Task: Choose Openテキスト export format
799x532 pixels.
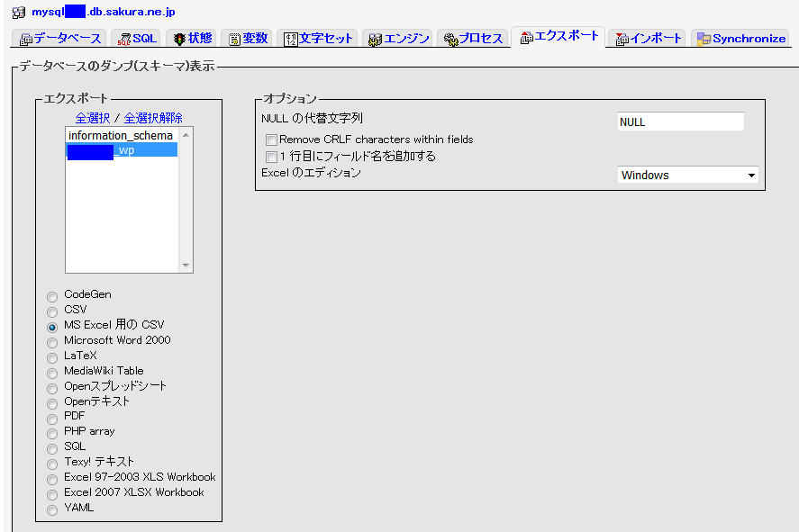Action: coord(52,403)
